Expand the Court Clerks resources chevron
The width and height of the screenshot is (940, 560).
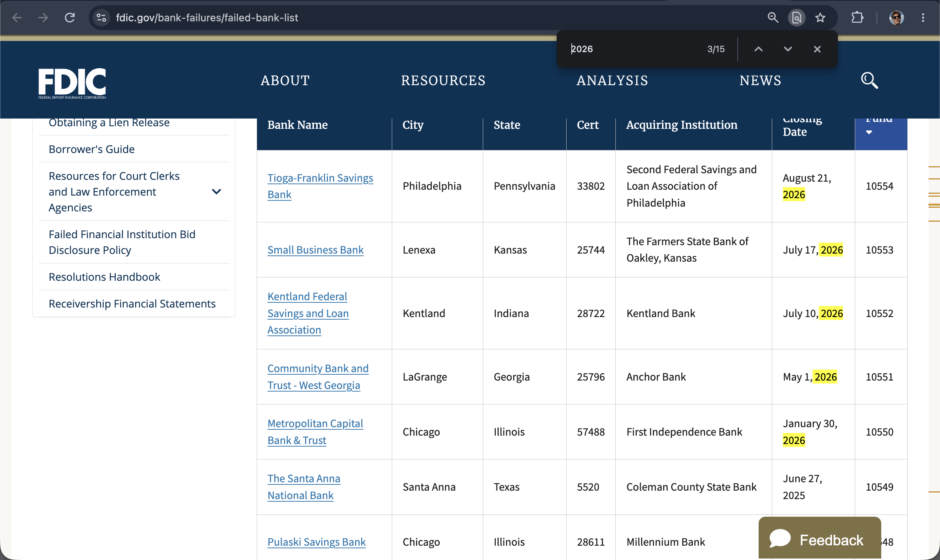click(216, 192)
